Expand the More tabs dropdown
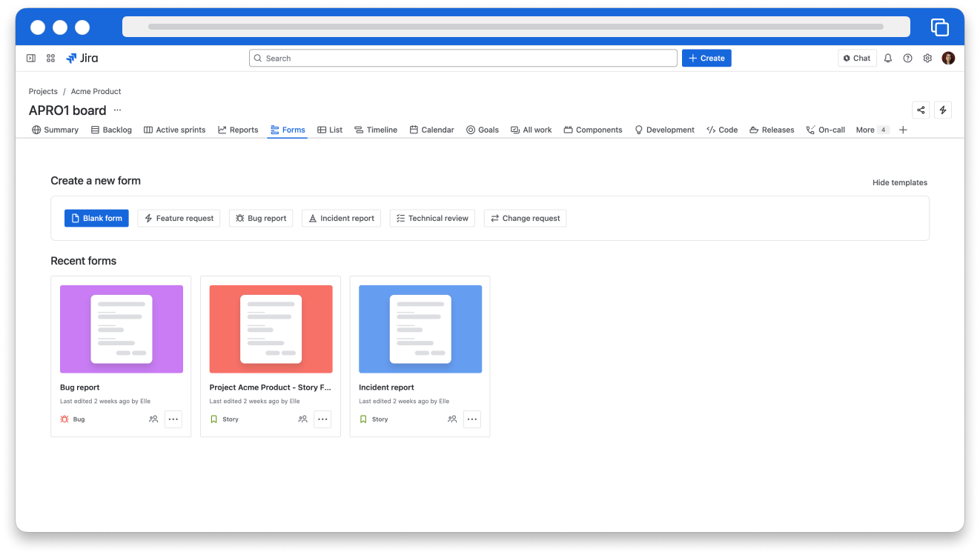Image resolution: width=980 pixels, height=555 pixels. pyautogui.click(x=872, y=130)
